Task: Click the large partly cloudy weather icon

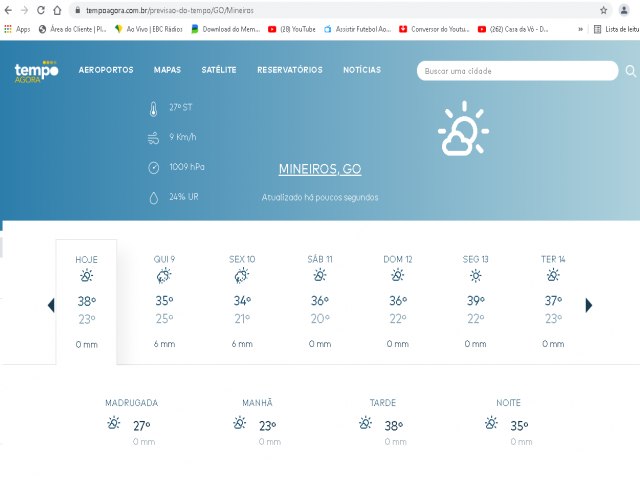Action: 462,129
